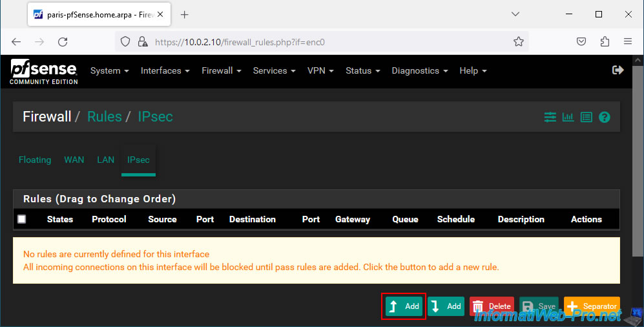Click the shield tracking protection icon
Screen dimensions: 644x327
tap(125, 42)
